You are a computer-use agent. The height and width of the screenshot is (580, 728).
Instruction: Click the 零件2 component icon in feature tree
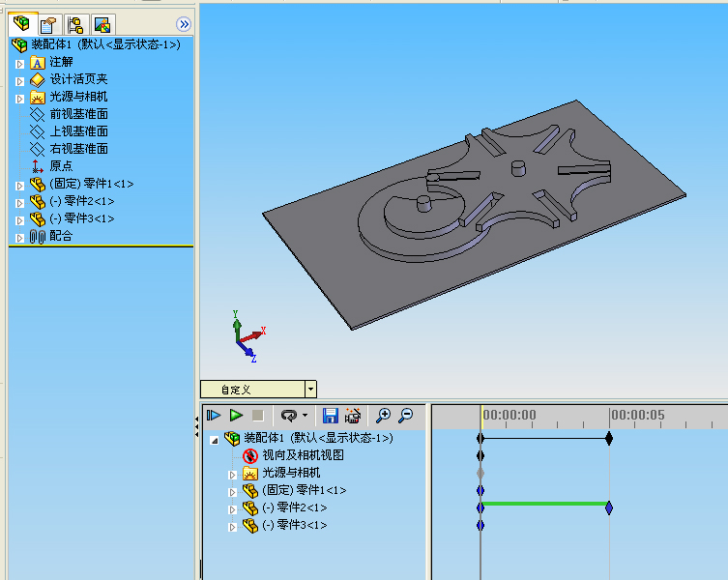coord(37,201)
